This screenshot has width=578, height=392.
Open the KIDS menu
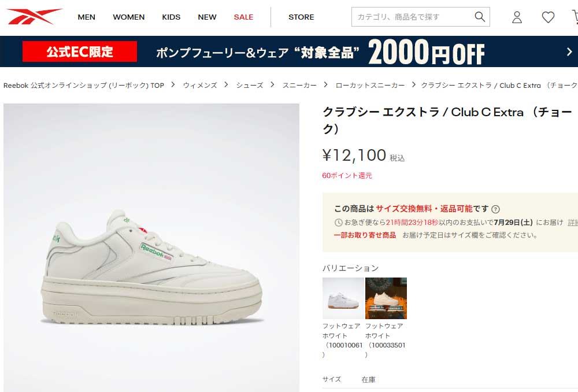[x=171, y=17]
